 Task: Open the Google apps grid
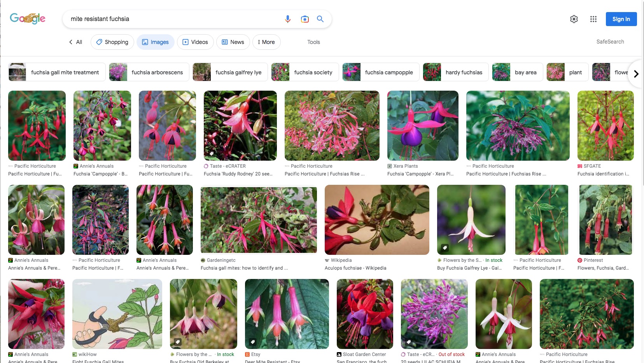click(593, 19)
